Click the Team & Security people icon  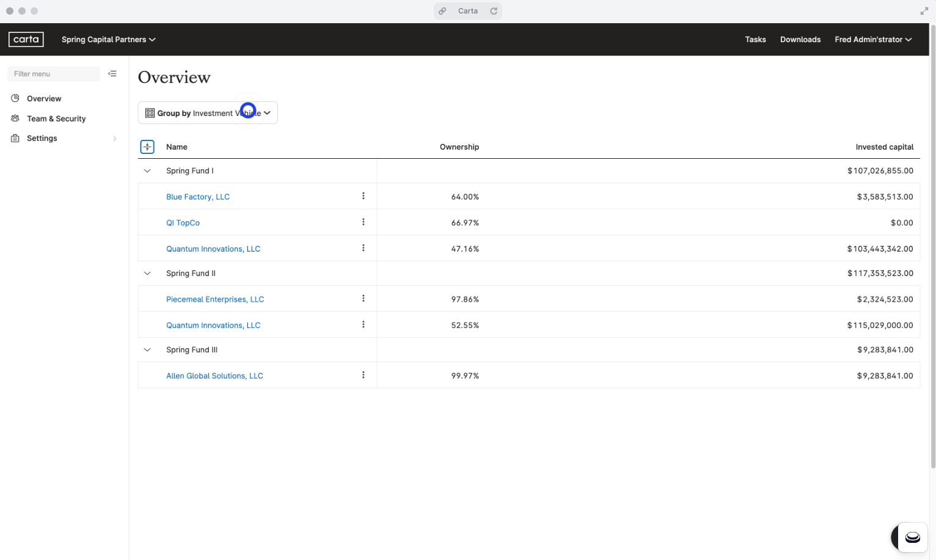[x=15, y=118]
